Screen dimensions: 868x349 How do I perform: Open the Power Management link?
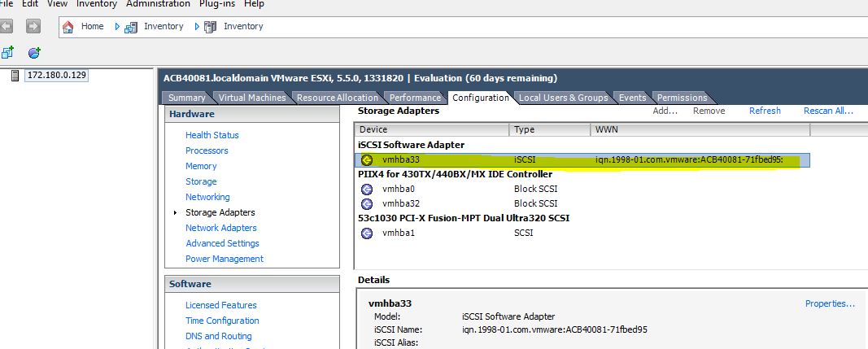(225, 260)
